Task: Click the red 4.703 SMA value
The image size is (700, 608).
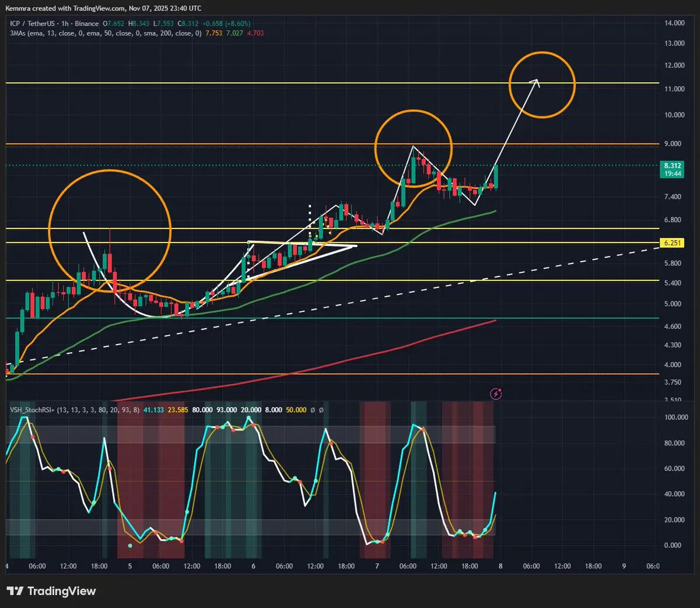Action: click(x=256, y=33)
